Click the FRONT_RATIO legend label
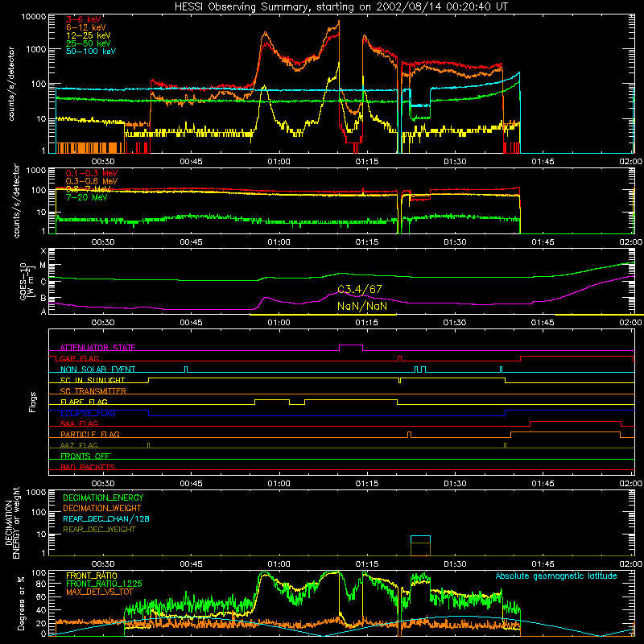Screen dimensions: 644x644 92,576
